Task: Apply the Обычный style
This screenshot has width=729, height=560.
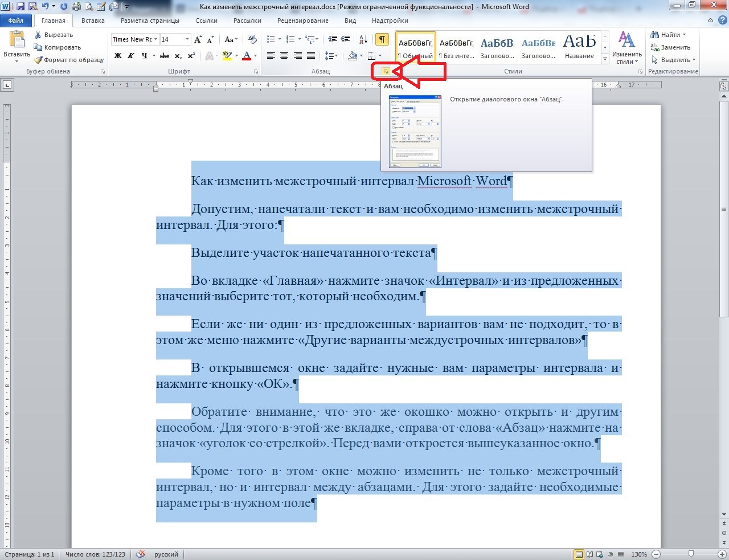Action: [415, 47]
